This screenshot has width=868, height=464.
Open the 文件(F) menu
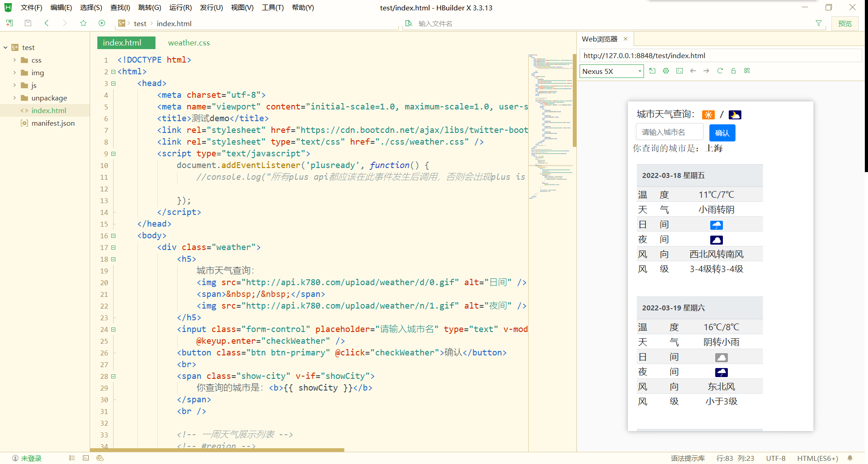point(31,8)
